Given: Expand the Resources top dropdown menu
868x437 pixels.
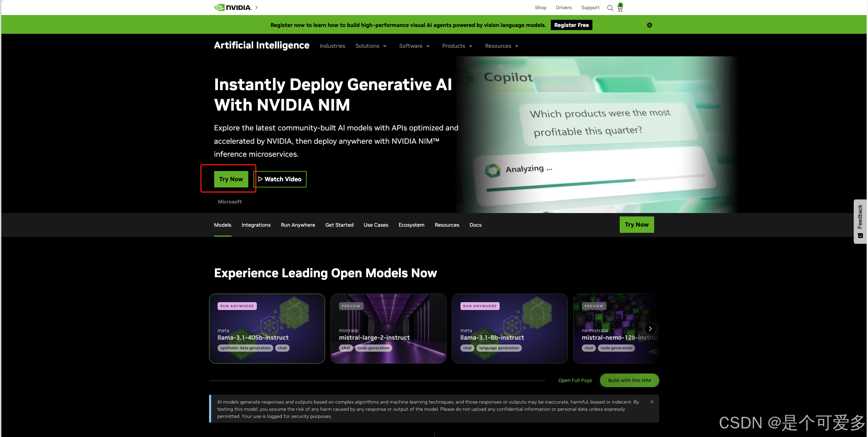Looking at the screenshot, I should click(501, 46).
